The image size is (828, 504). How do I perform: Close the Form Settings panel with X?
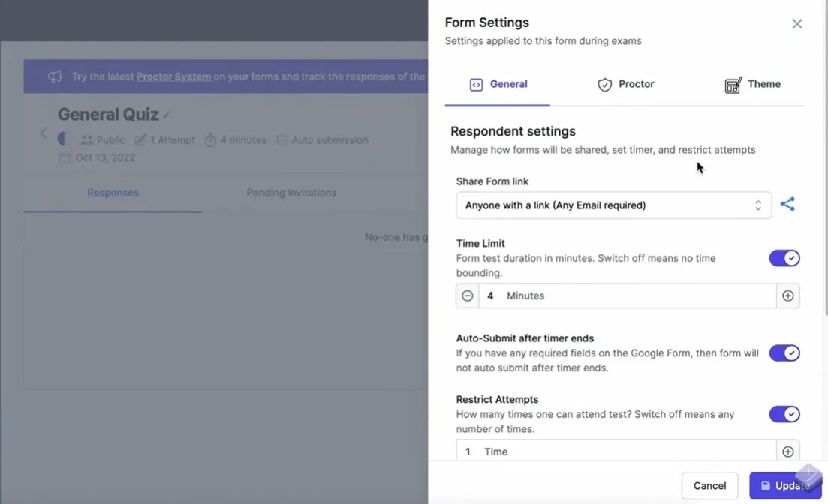(796, 24)
